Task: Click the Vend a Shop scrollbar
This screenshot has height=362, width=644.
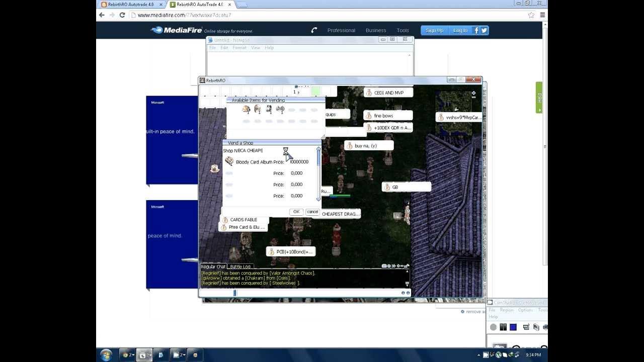Action: [x=318, y=173]
